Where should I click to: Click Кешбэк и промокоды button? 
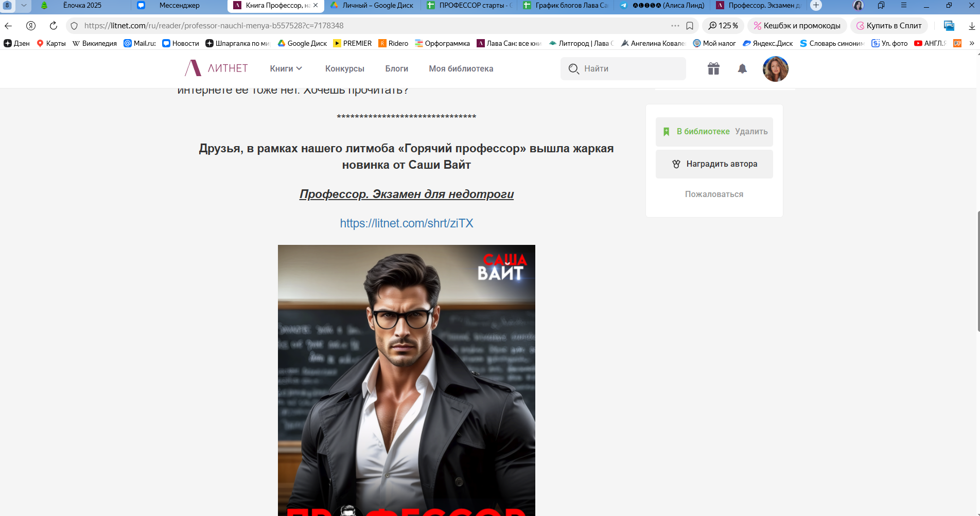[x=797, y=26]
